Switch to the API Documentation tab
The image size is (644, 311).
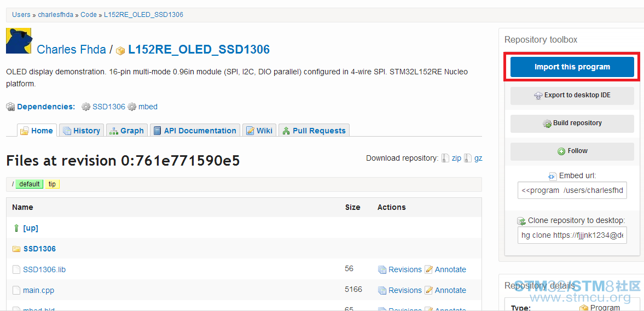[195, 131]
